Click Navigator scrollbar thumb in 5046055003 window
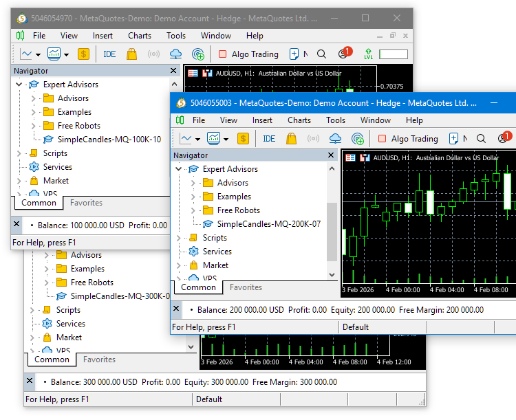This screenshot has width=516, height=420. [332, 232]
